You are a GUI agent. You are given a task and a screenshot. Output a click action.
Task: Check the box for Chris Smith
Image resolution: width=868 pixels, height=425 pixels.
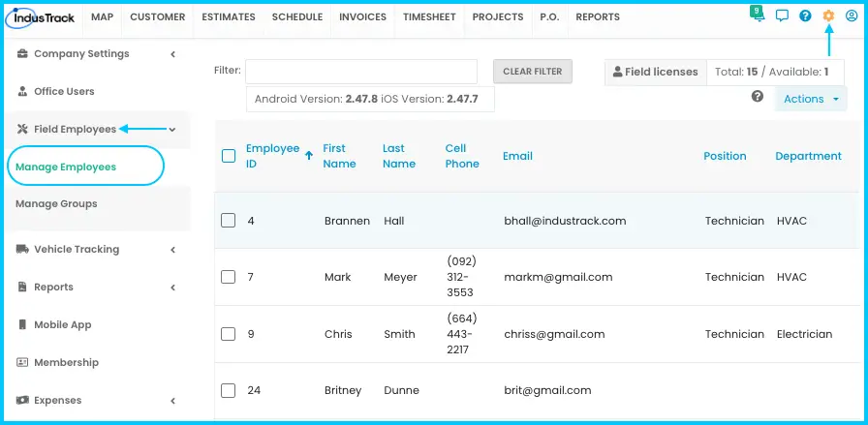[228, 334]
